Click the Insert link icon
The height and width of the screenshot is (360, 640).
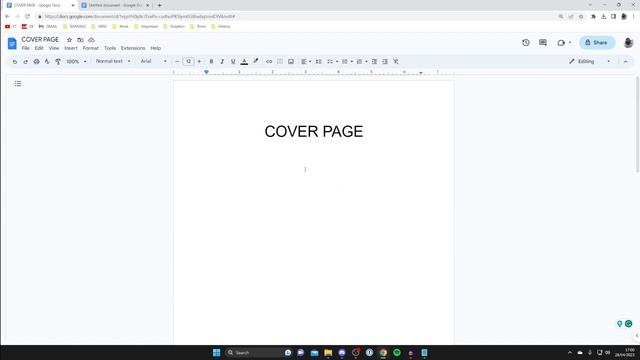click(269, 62)
